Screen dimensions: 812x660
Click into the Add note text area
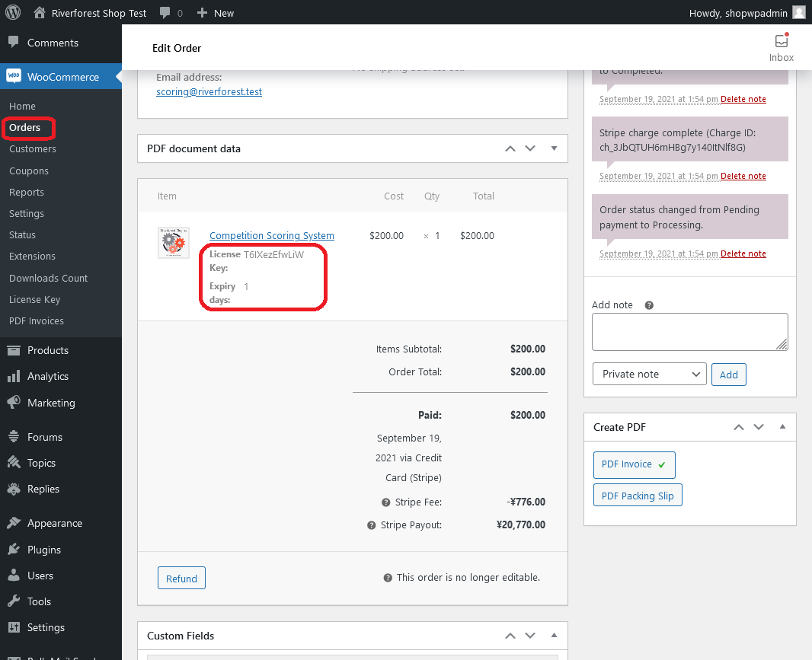tap(690, 332)
